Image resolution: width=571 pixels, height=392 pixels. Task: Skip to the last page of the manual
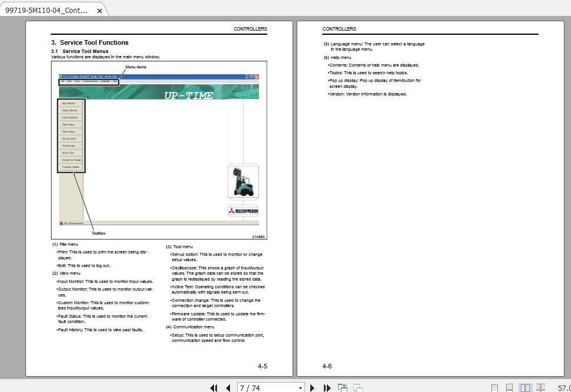tap(327, 387)
